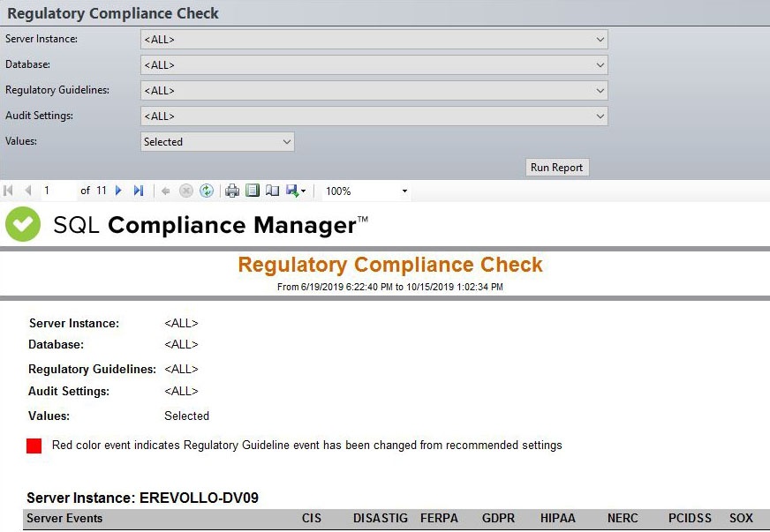The image size is (770, 532).
Task: Go to first page of report
Action: (8, 191)
